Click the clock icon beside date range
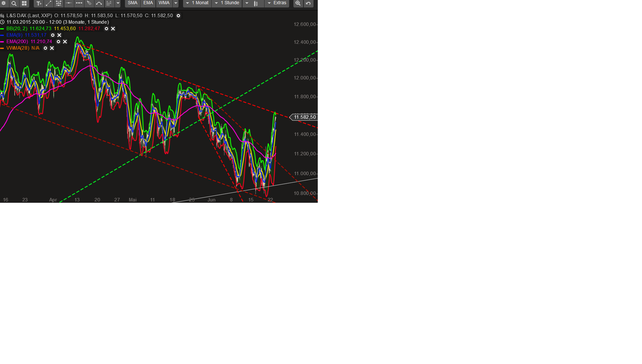The image size is (642, 364). pyautogui.click(x=2, y=22)
